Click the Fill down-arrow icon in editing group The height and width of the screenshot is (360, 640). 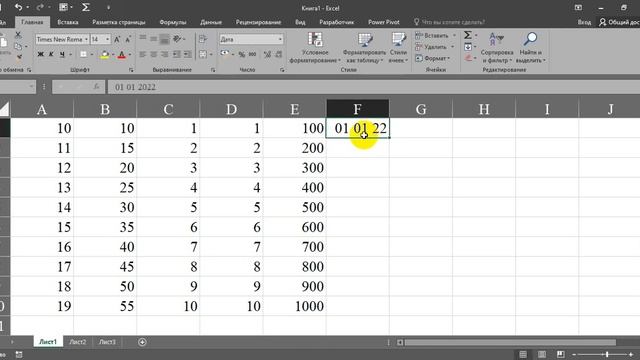(x=468, y=47)
